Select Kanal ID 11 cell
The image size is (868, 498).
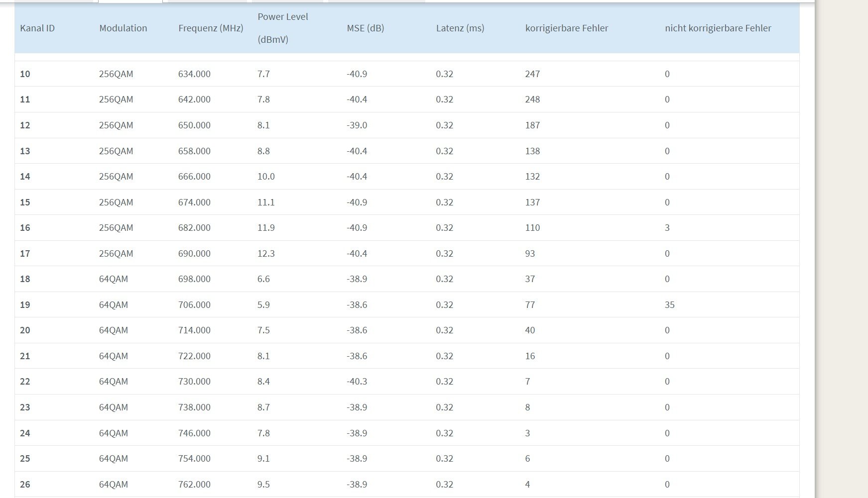pyautogui.click(x=25, y=100)
